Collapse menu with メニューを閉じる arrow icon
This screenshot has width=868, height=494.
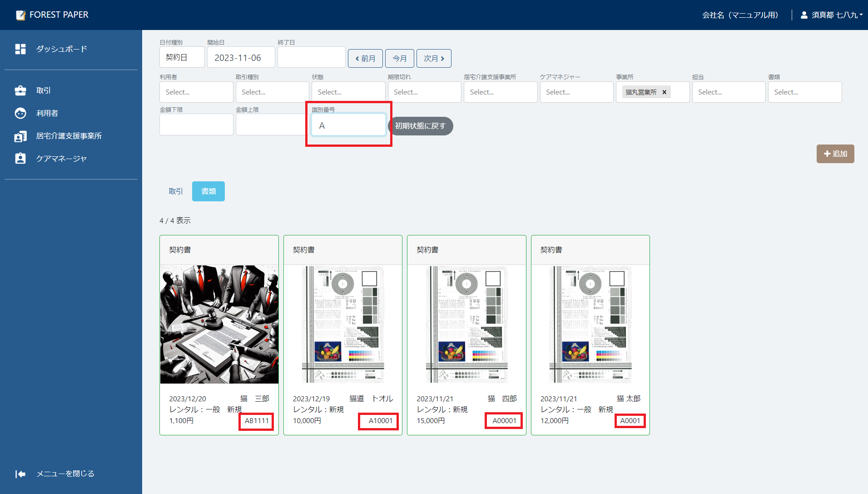click(20, 474)
